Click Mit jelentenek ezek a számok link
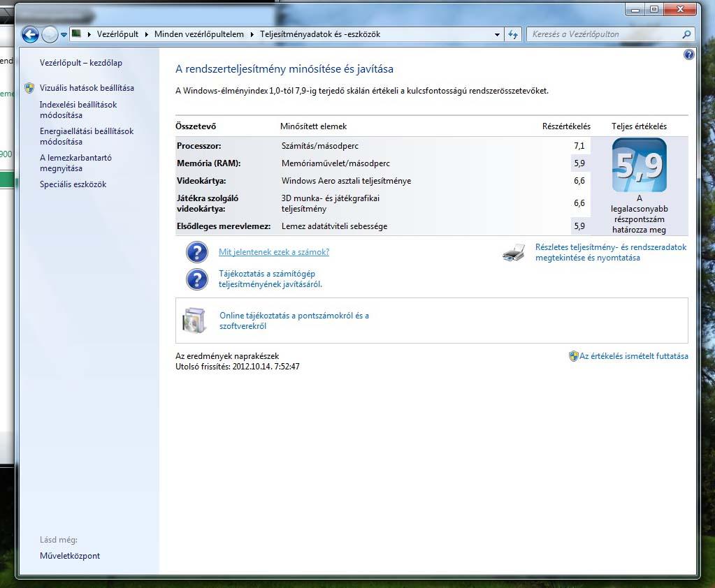 pos(274,252)
